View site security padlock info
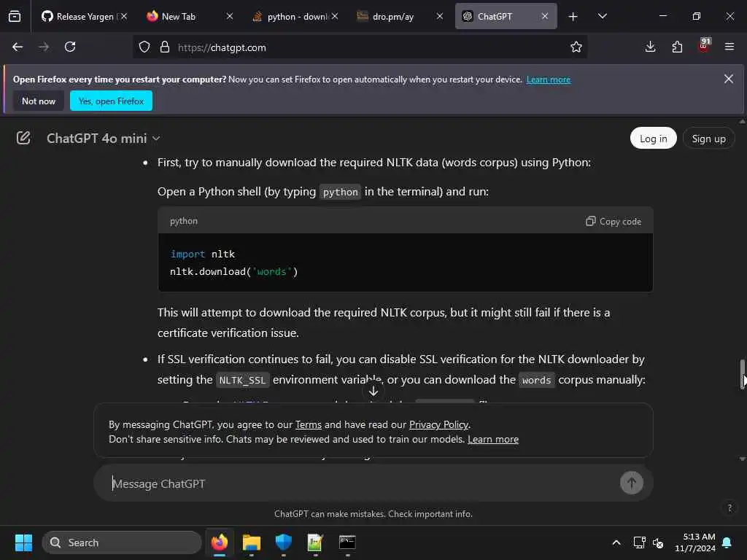Image resolution: width=747 pixels, height=560 pixels. point(165,47)
